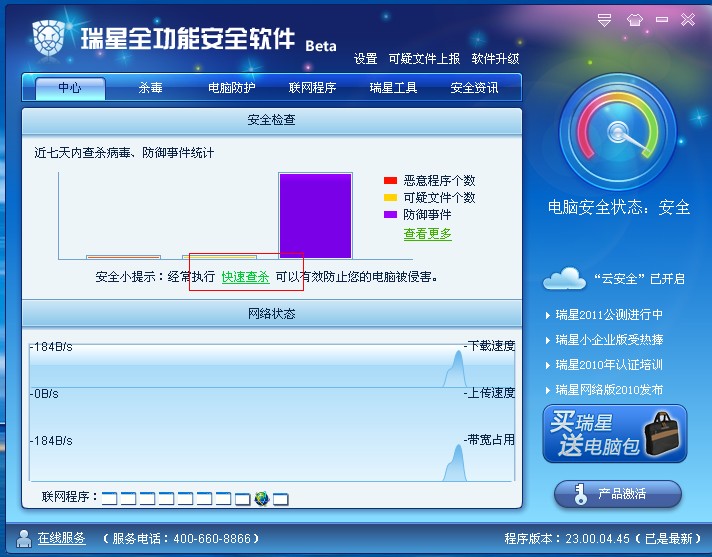Click the 电脑安全状态：安全 status text

pyautogui.click(x=618, y=207)
